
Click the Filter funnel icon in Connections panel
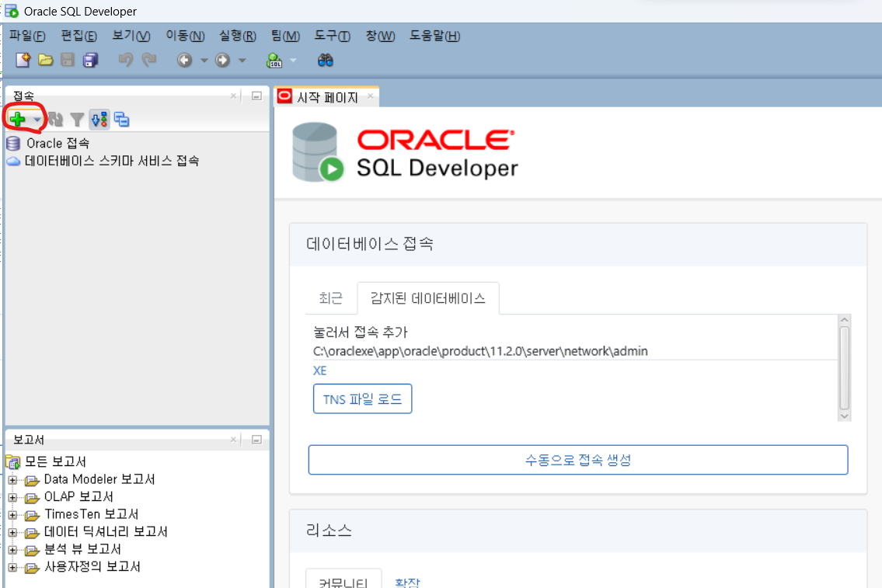point(77,119)
